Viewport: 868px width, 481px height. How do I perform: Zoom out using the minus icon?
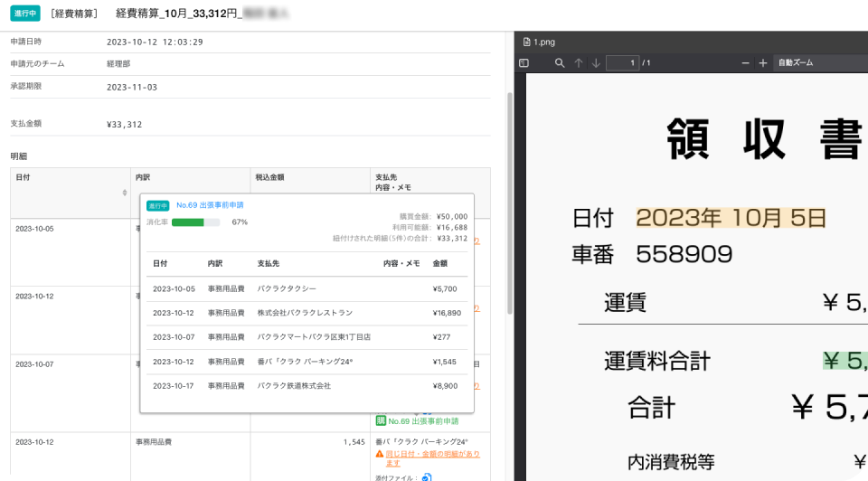(745, 62)
